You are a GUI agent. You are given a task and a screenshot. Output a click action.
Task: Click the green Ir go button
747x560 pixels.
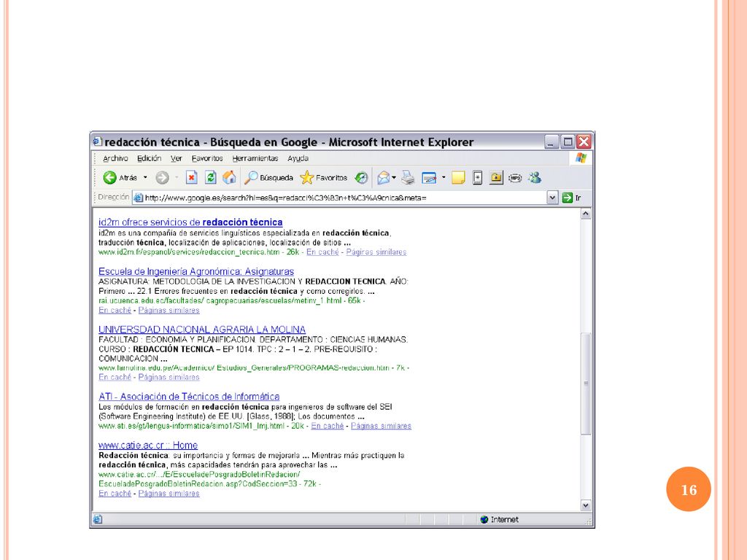pos(571,198)
